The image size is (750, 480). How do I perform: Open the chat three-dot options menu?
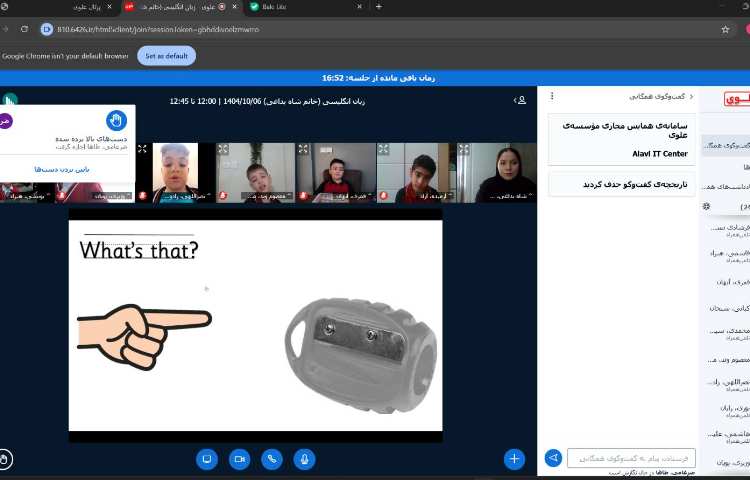click(x=552, y=96)
